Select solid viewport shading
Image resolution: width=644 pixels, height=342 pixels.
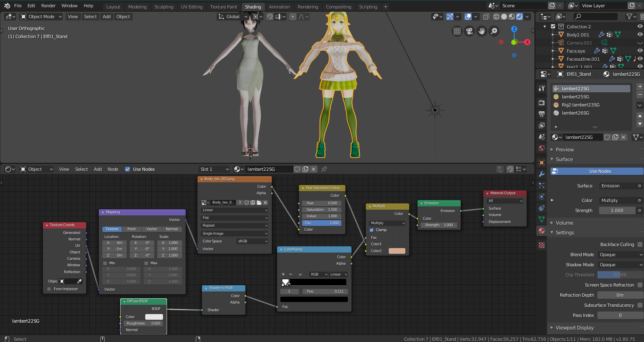point(504,17)
